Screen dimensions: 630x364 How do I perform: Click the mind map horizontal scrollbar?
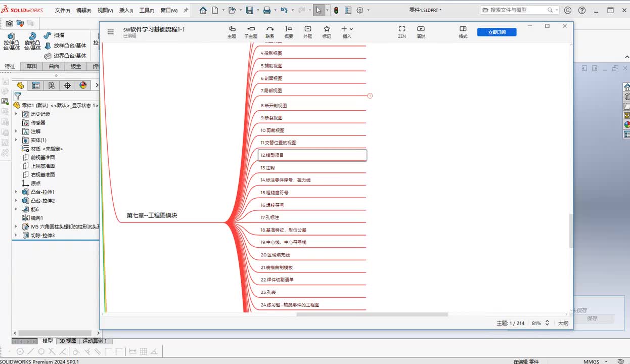[x=372, y=314]
